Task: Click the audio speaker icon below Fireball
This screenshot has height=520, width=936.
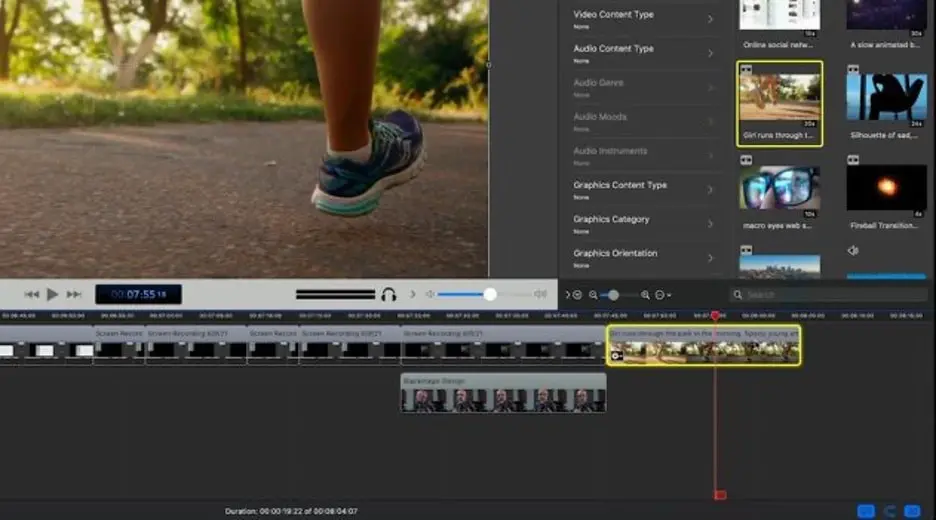Action: point(853,251)
